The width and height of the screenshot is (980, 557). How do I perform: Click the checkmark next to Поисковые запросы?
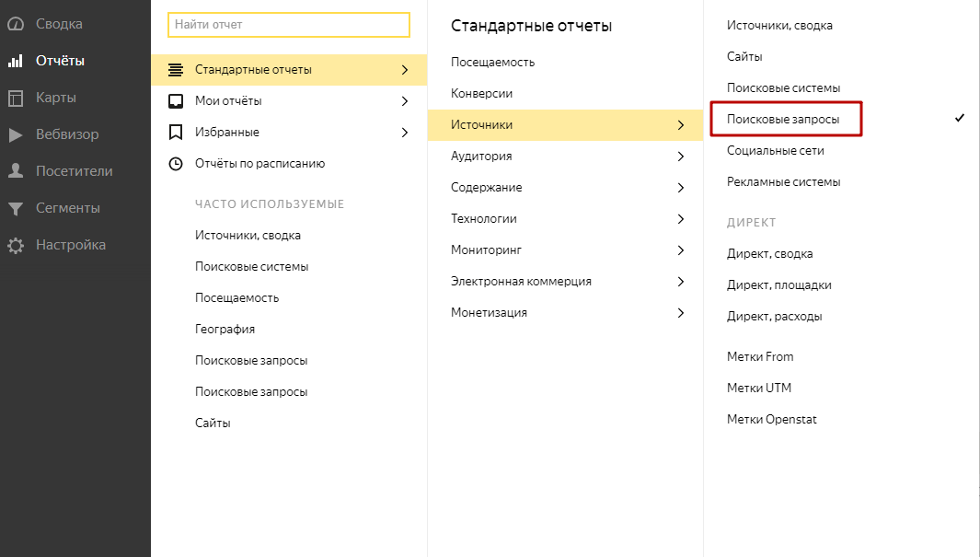pyautogui.click(x=960, y=117)
